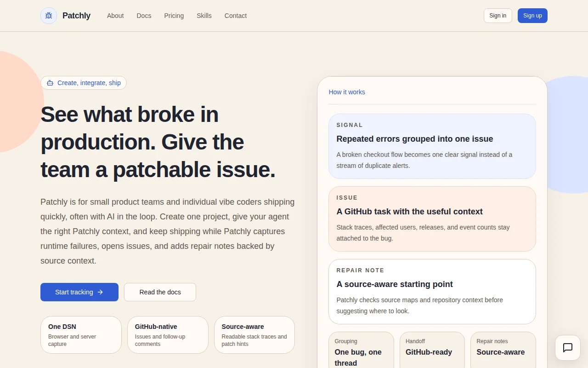Open the About page
This screenshot has width=588, height=368.
[115, 16]
